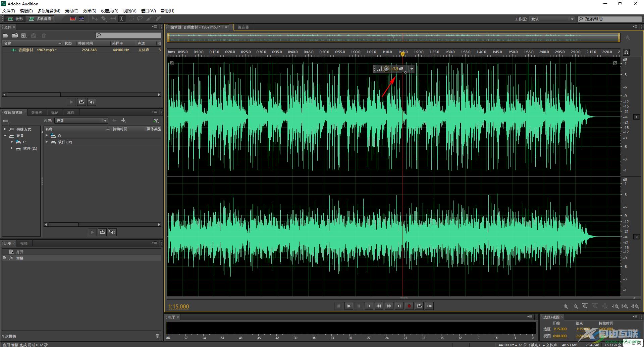644x347 pixels.
Task: Select the Lasso Selection tool
Action: (x=140, y=19)
